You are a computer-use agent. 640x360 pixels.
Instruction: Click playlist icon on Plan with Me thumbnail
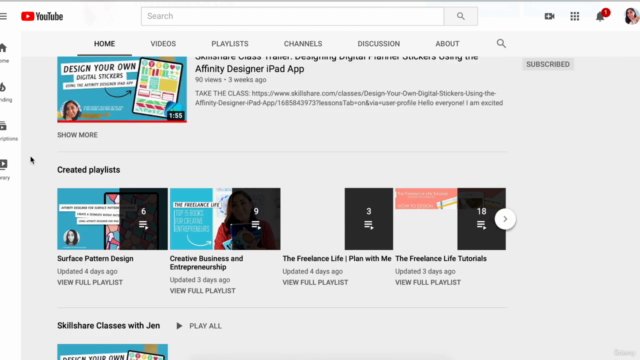(x=369, y=224)
